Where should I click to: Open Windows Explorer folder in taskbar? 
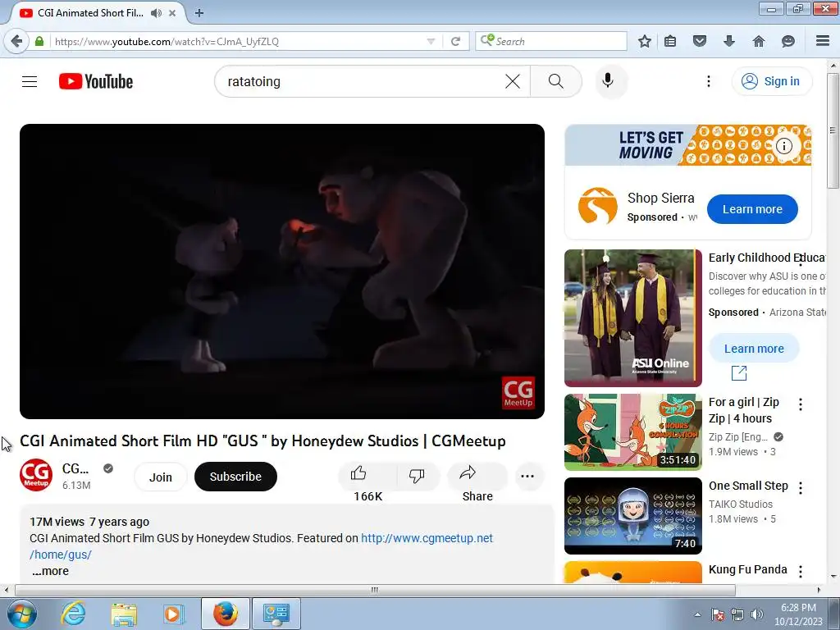point(124,614)
